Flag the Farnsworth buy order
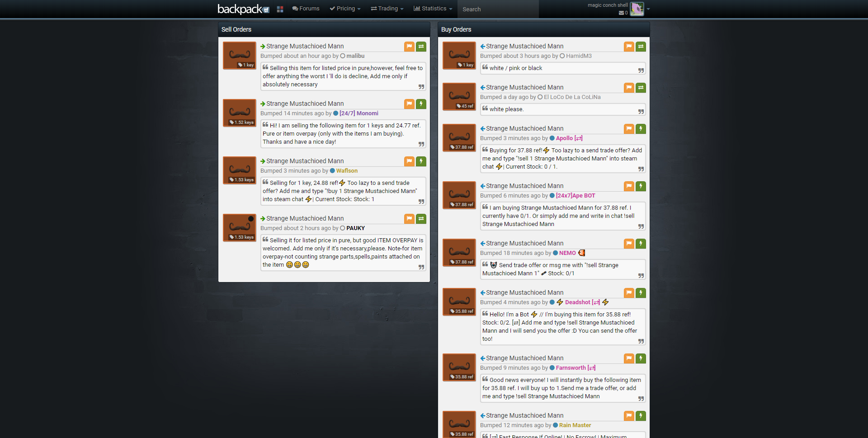The width and height of the screenshot is (868, 438). (x=629, y=358)
